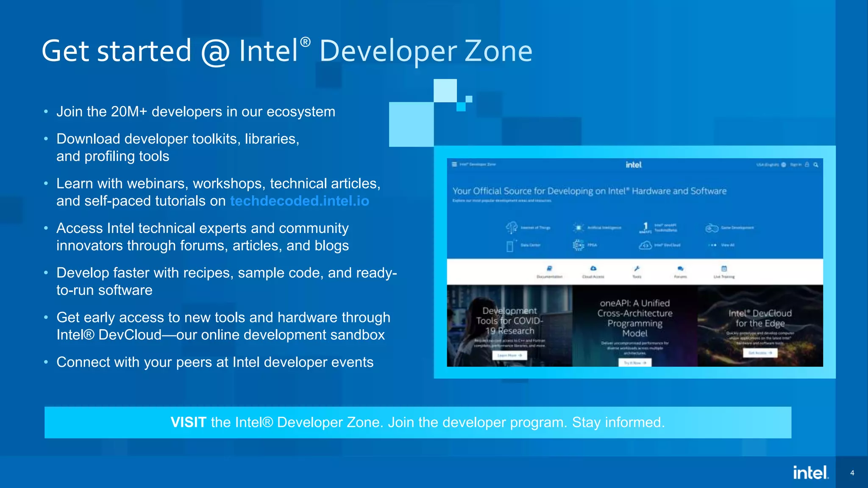Open the techdecoded.intel.io link

(299, 201)
